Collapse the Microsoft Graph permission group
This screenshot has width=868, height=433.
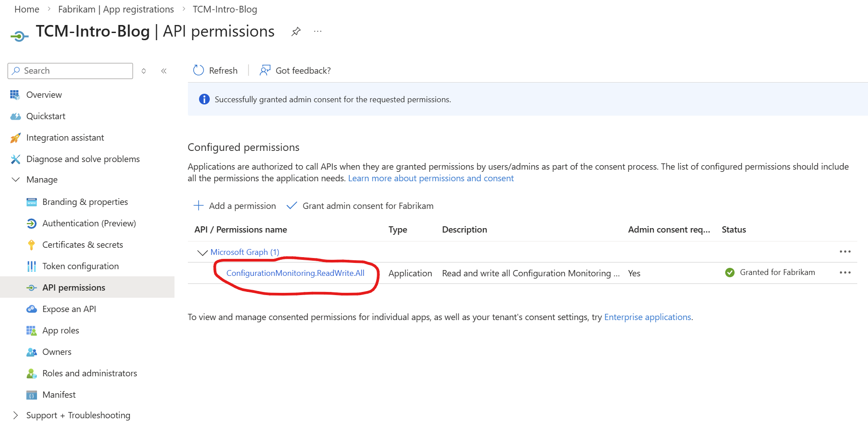(x=202, y=252)
